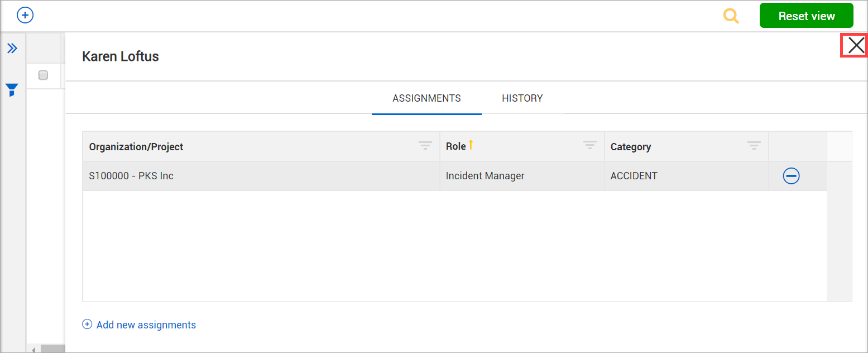The image size is (868, 353).
Task: Close the Karen Loftus panel
Action: 855,45
